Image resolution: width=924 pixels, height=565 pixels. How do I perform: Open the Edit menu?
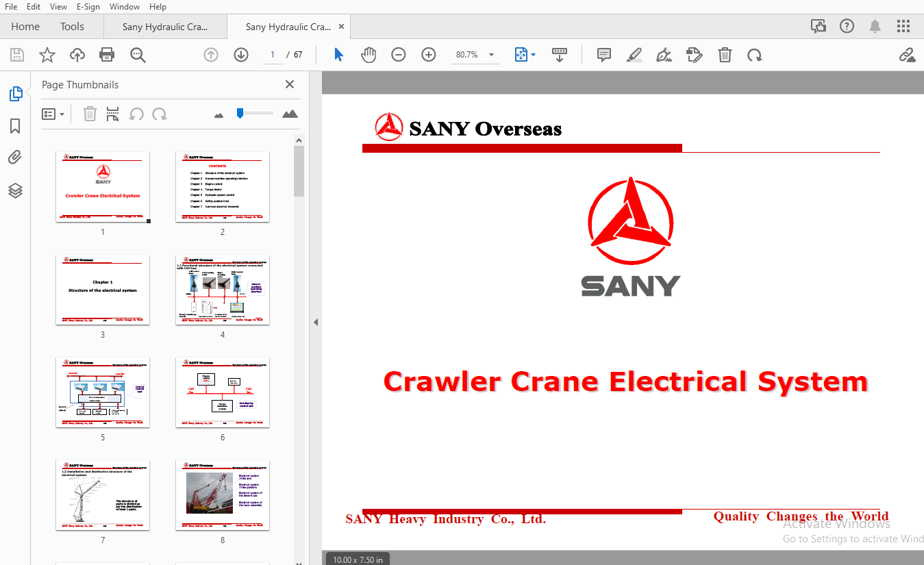pyautogui.click(x=34, y=6)
